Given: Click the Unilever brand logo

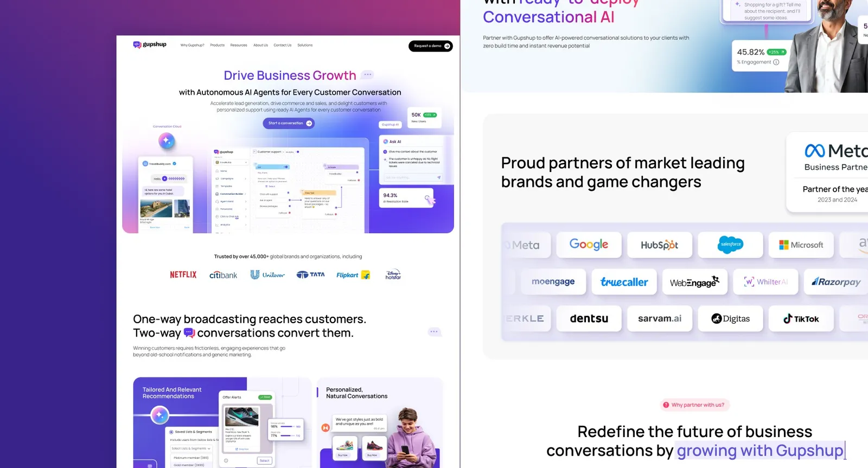Looking at the screenshot, I should 267,275.
